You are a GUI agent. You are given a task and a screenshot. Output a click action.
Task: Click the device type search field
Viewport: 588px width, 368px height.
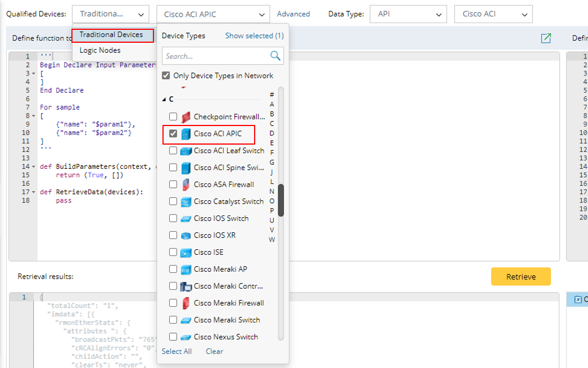pyautogui.click(x=215, y=56)
